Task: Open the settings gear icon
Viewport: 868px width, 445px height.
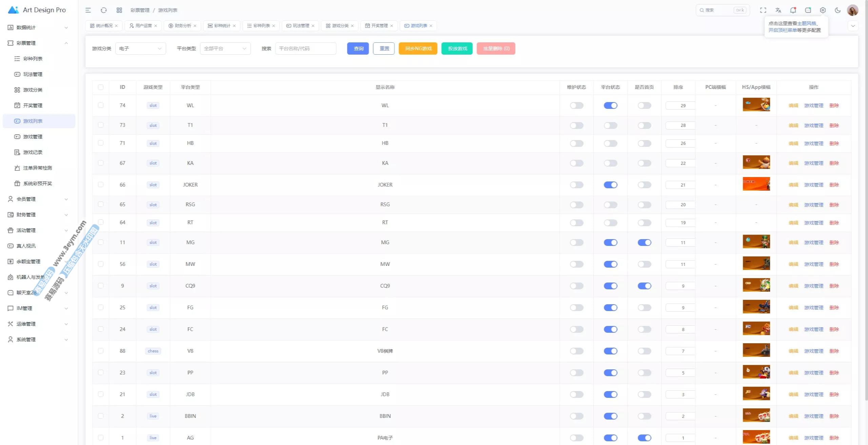Action: coord(823,10)
